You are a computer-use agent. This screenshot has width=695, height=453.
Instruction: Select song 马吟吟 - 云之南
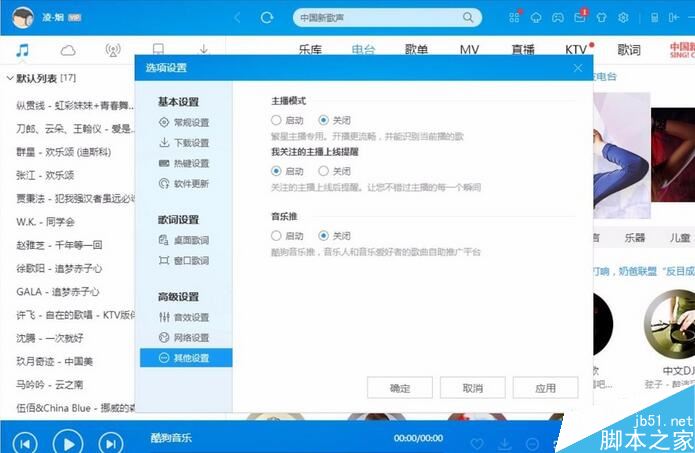50,384
